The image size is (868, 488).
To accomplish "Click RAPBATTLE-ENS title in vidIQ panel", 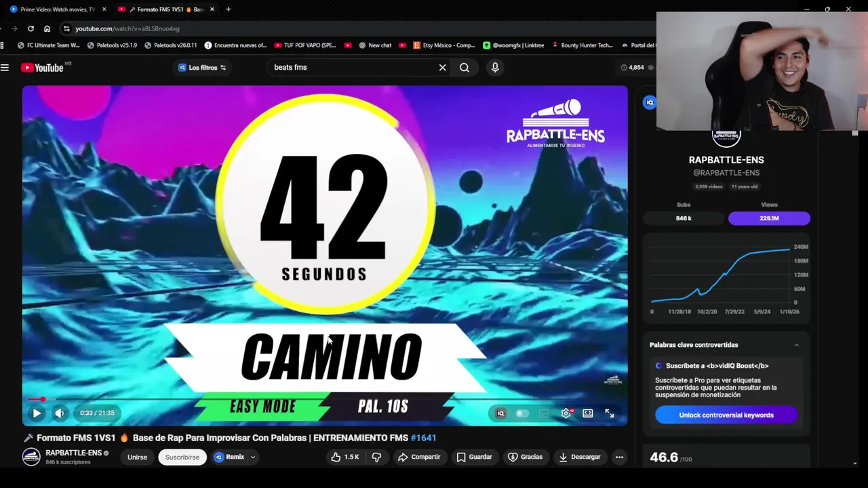I will pyautogui.click(x=726, y=160).
